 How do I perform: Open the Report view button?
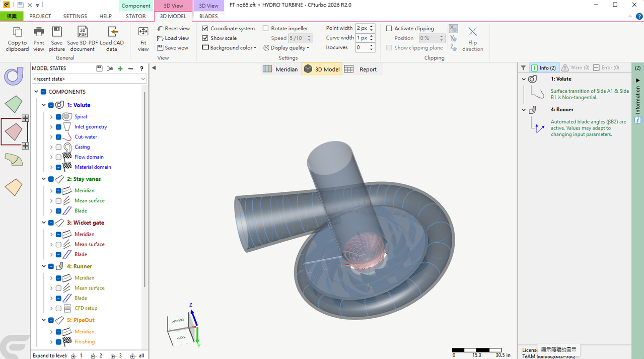(361, 69)
